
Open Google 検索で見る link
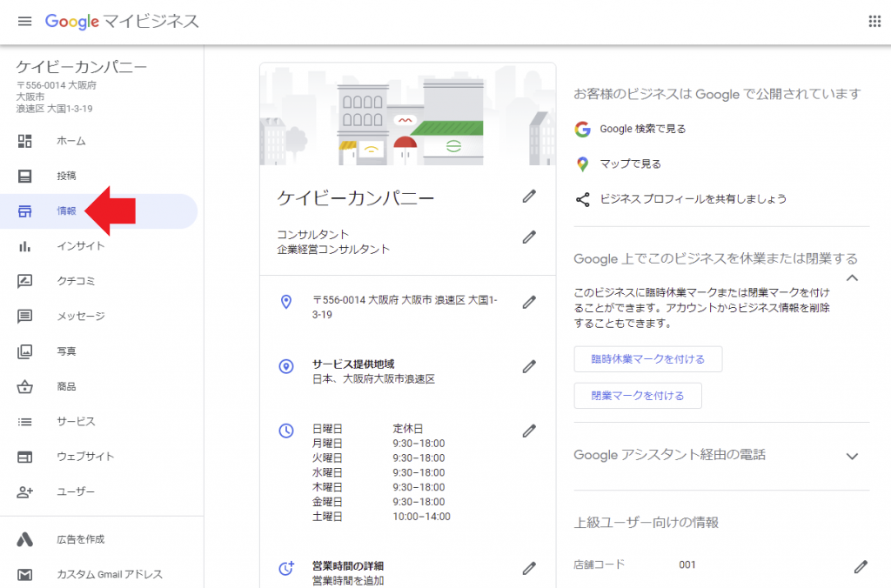pyautogui.click(x=642, y=129)
